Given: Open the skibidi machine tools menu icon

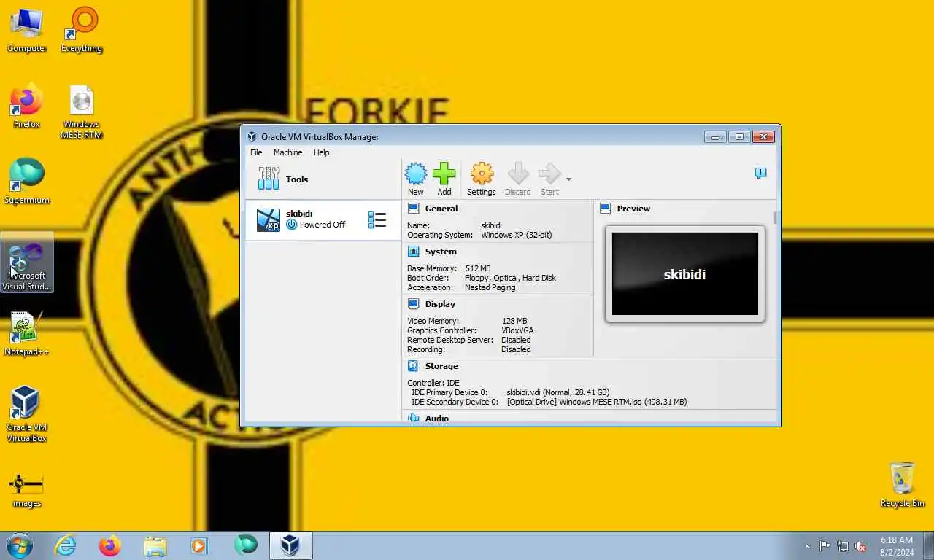Looking at the screenshot, I should (x=377, y=220).
